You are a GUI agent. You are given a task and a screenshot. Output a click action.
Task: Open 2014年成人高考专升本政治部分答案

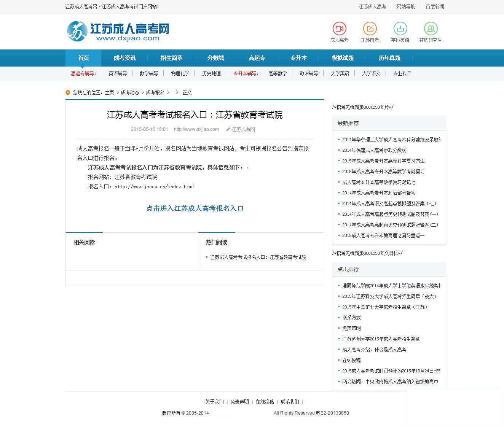coord(379,193)
